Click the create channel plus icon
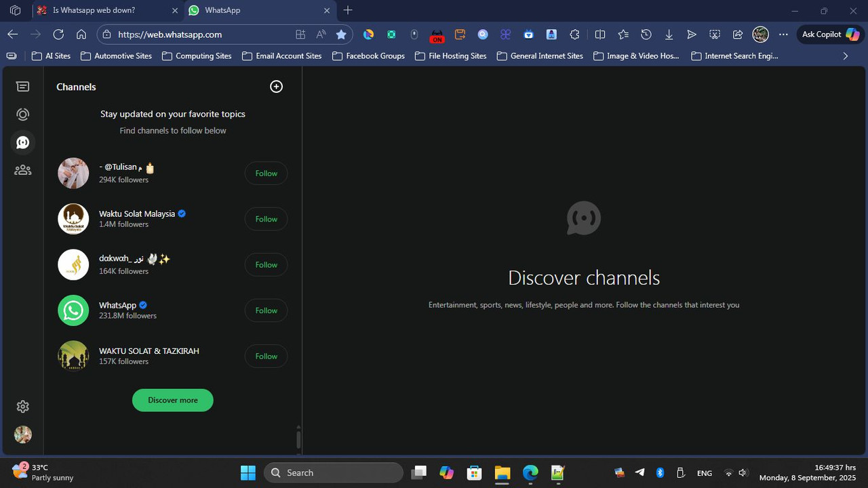Screen dimensions: 868x488 [276, 86]
